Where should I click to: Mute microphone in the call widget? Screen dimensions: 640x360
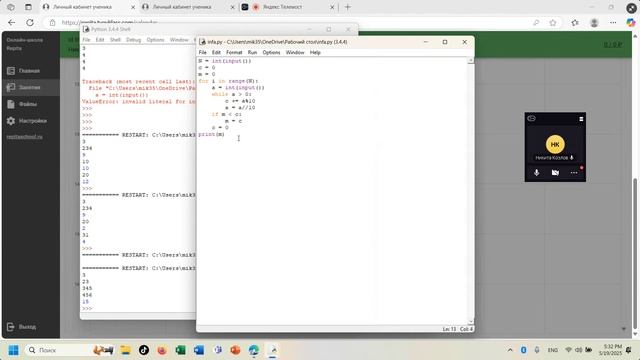coord(536,173)
